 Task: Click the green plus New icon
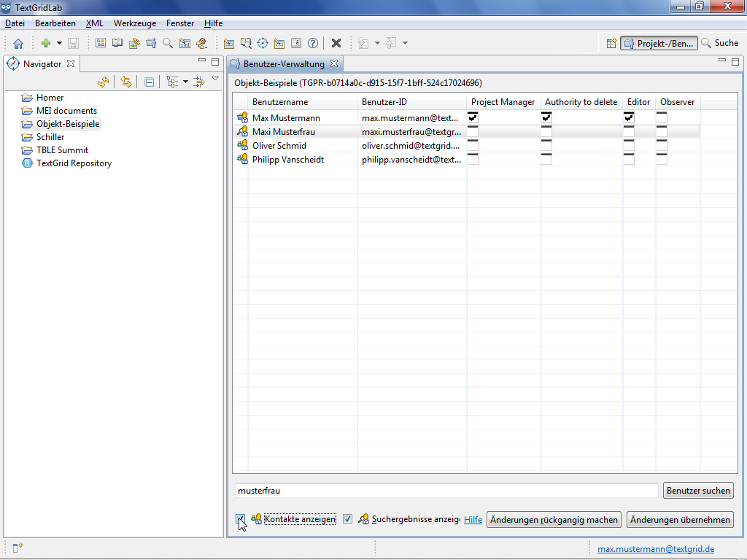45,44
